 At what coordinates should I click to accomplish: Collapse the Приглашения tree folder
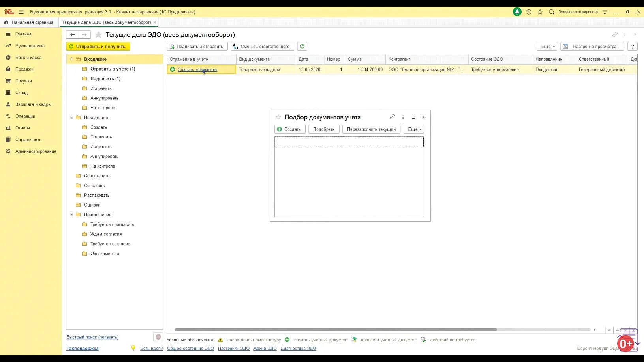71,215
